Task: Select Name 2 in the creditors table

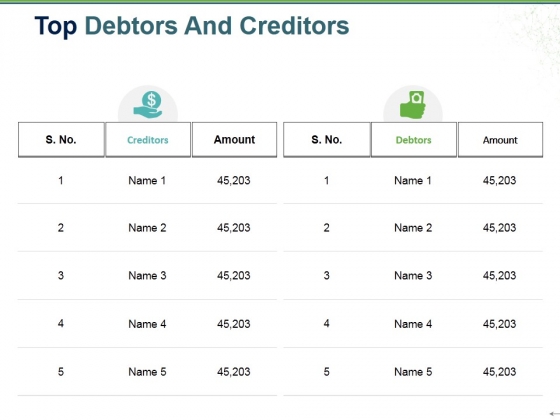Action: 147,228
